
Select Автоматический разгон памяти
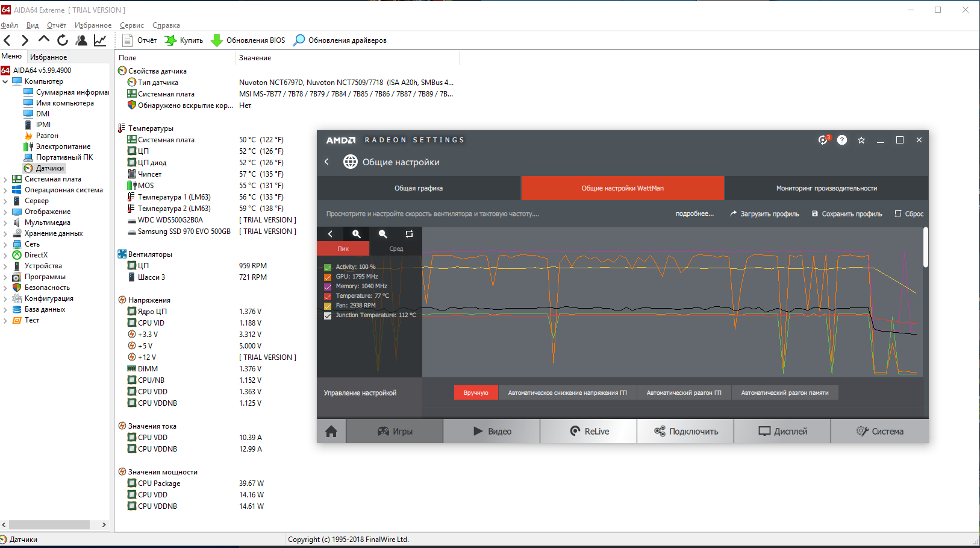point(784,392)
